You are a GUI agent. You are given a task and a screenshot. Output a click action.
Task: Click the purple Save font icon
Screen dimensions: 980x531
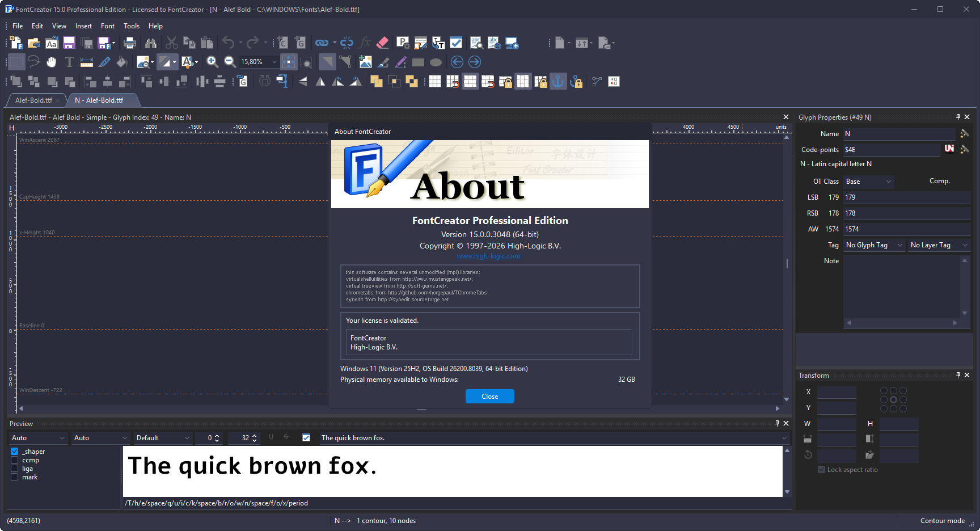(69, 43)
